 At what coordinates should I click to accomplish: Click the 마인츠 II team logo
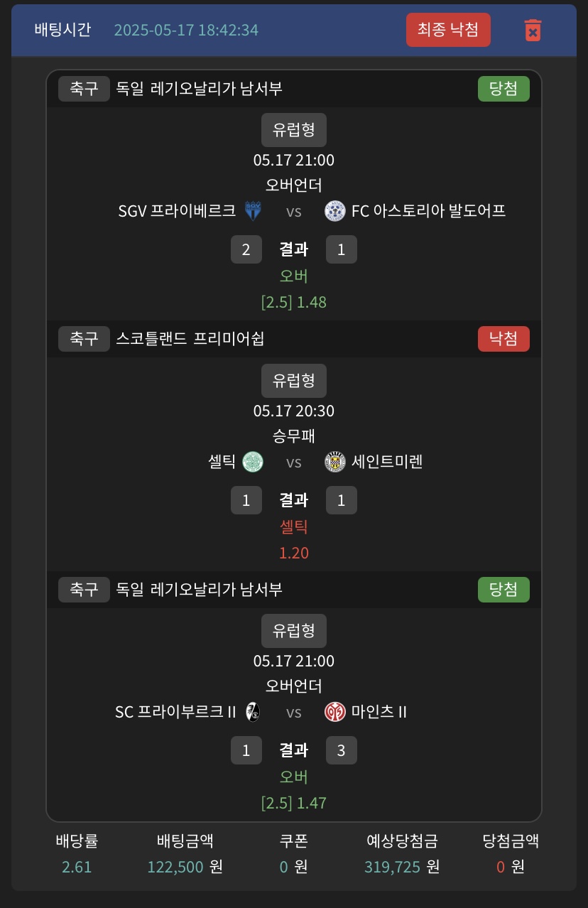coord(334,712)
